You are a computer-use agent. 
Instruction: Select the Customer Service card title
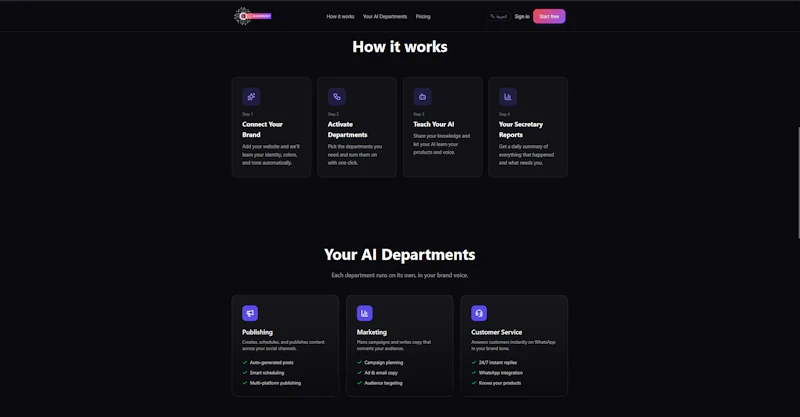496,332
